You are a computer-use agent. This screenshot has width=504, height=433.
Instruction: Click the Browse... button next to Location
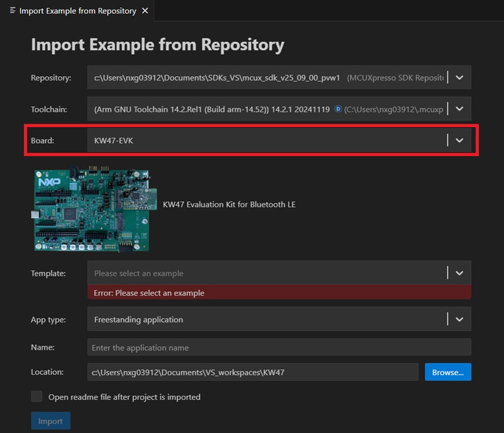[447, 372]
